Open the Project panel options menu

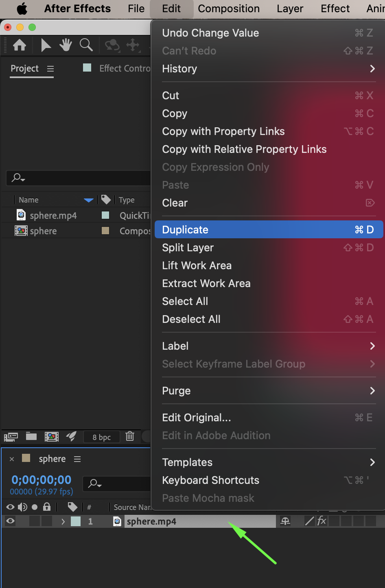(x=50, y=69)
